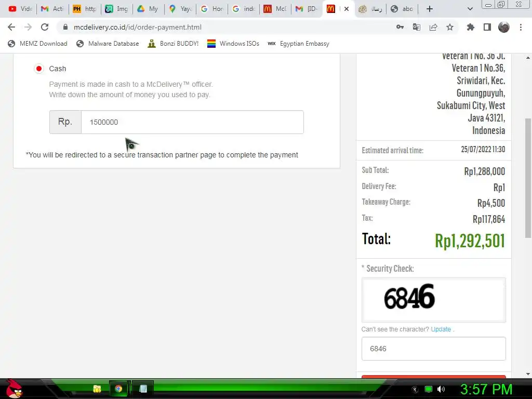Expand the tab search dropdown

(470, 9)
